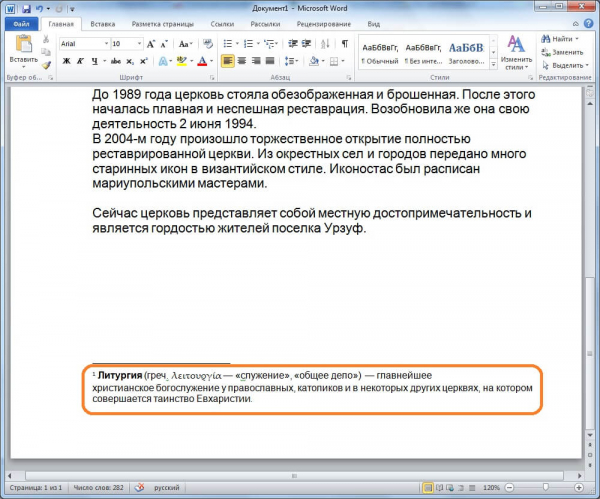Toggle Bold (Ж) formatting
Screen dimensions: 600x499
[67, 61]
